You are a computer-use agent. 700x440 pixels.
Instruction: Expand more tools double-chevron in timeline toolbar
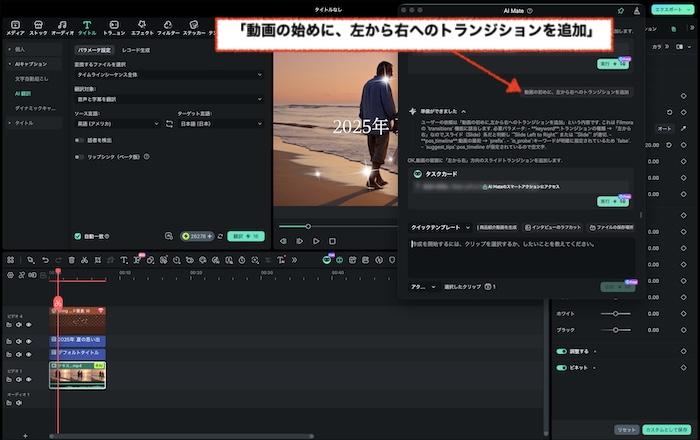pos(294,260)
